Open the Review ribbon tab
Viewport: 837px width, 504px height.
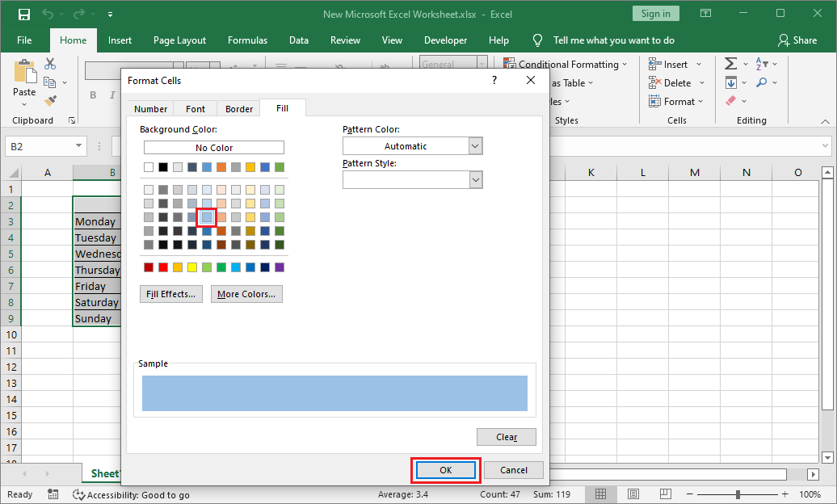tap(345, 40)
